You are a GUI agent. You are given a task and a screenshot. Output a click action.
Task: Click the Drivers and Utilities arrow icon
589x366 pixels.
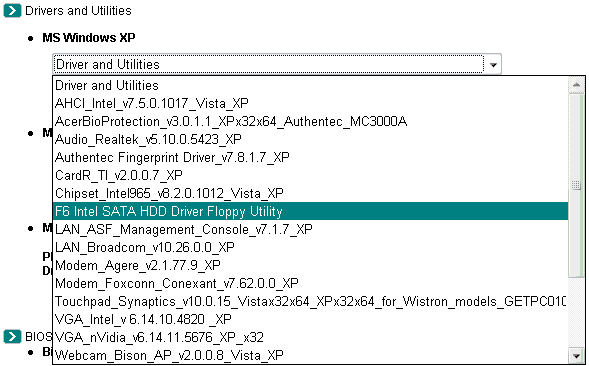12,11
